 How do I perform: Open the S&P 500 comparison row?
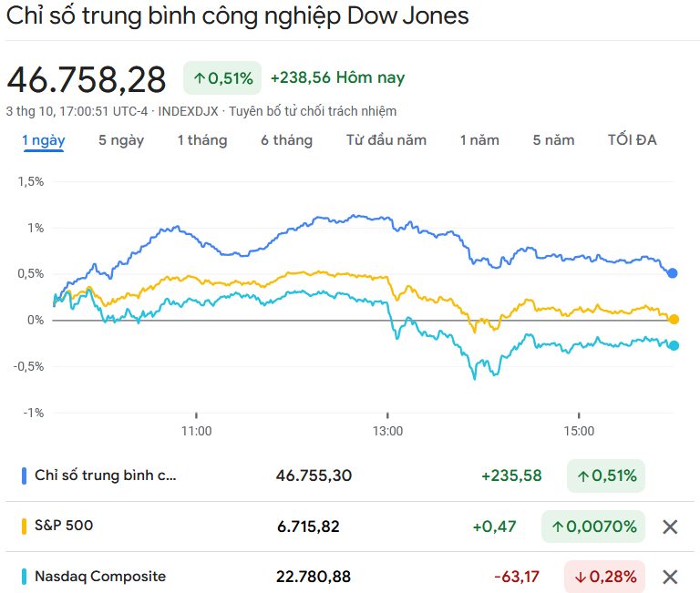[64, 526]
